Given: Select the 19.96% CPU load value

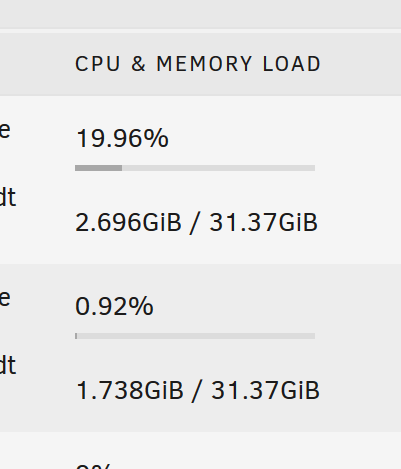Looking at the screenshot, I should point(122,138).
